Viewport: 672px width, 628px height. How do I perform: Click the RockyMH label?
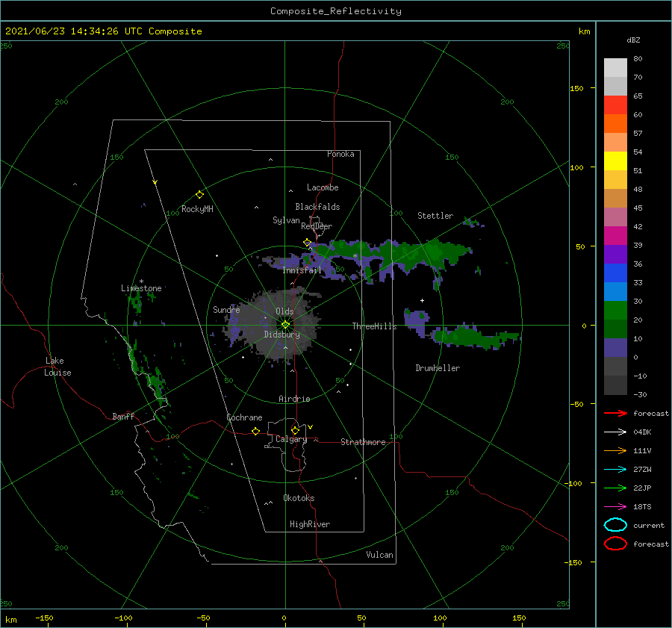(197, 209)
